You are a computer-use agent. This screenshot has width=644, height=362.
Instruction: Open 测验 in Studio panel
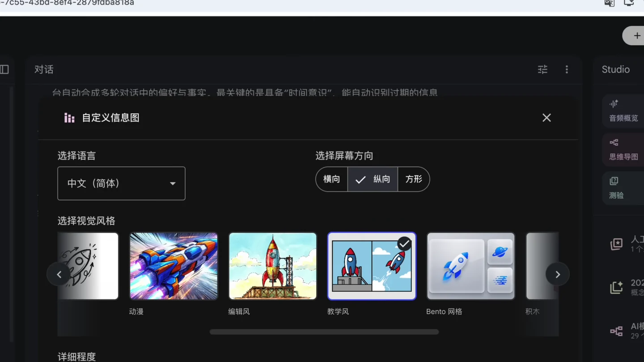(x=623, y=188)
